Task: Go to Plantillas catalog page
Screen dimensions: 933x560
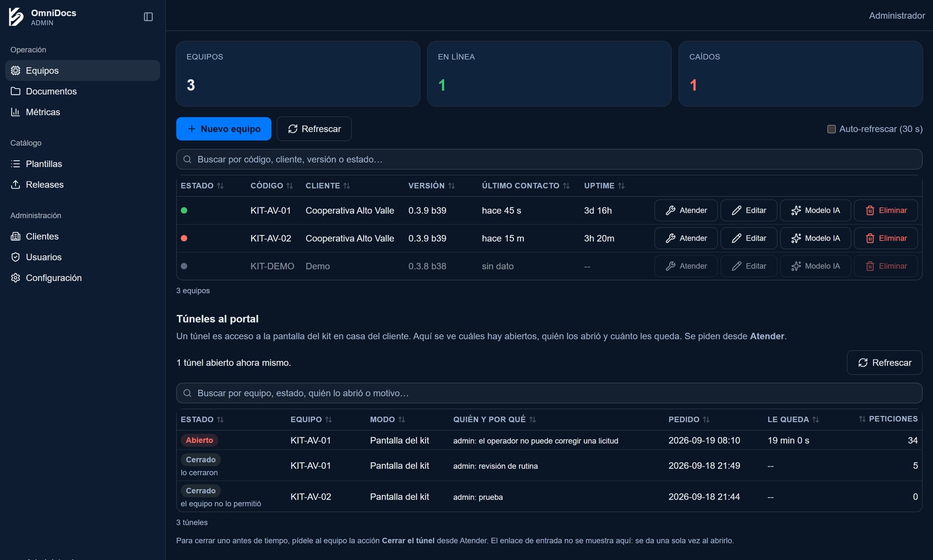Action: click(x=83, y=164)
